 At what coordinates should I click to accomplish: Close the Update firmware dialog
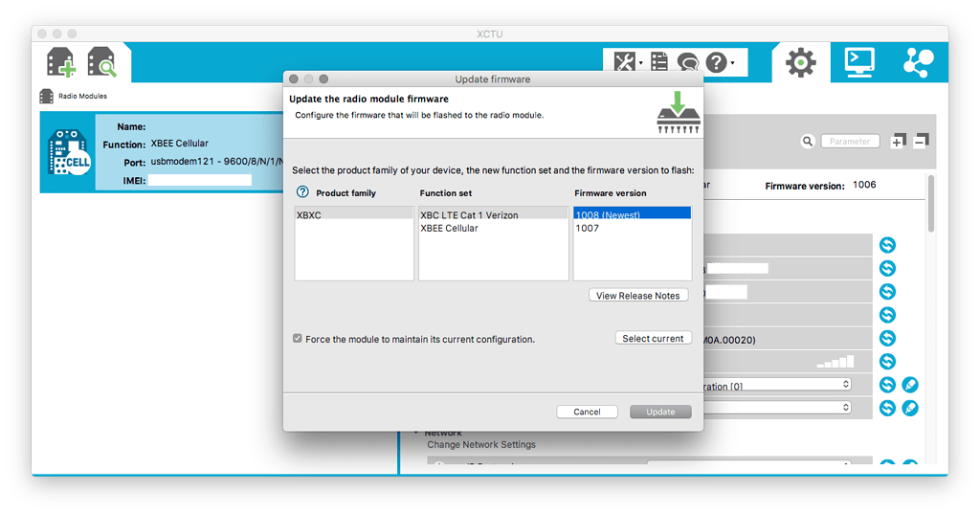point(294,78)
